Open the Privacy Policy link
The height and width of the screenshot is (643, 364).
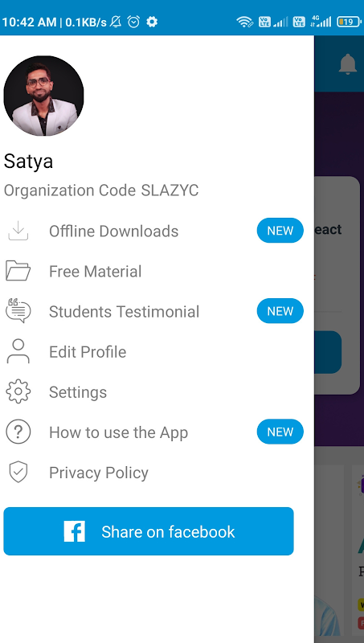pyautogui.click(x=98, y=473)
